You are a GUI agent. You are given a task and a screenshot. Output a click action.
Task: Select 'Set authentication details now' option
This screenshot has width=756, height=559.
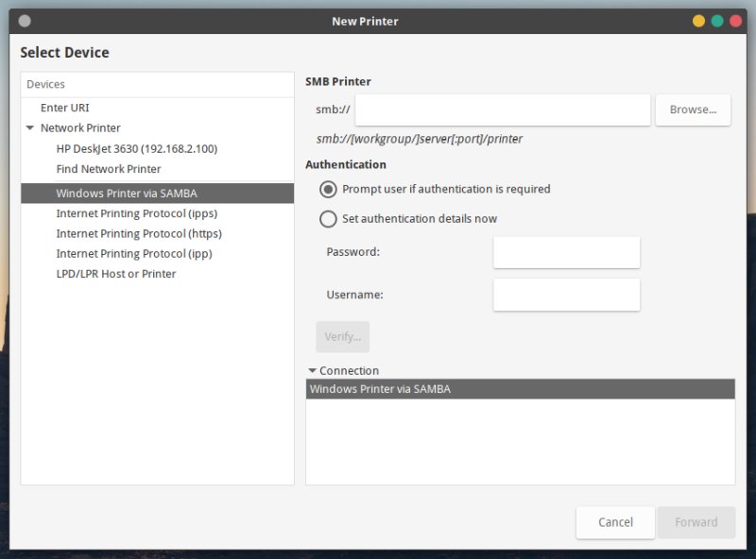(329, 219)
